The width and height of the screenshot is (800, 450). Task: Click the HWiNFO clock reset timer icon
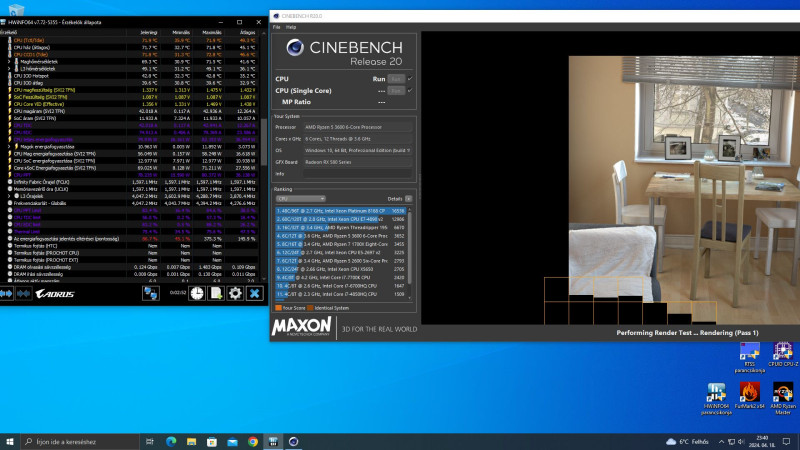197,293
